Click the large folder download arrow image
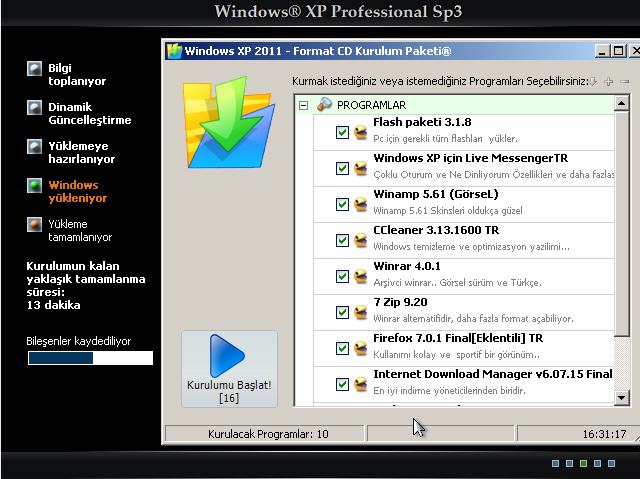 [x=229, y=122]
